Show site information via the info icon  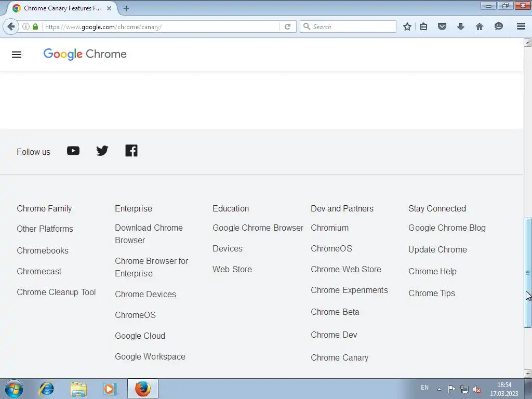point(26,26)
